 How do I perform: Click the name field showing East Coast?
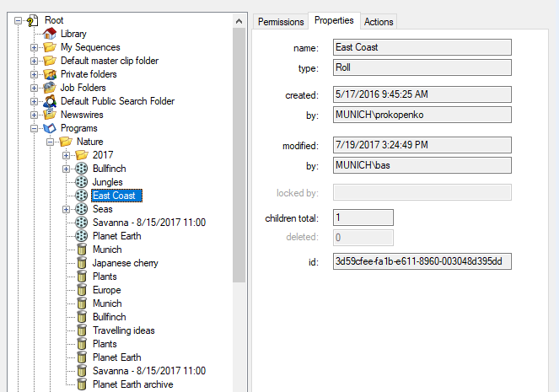coord(422,47)
